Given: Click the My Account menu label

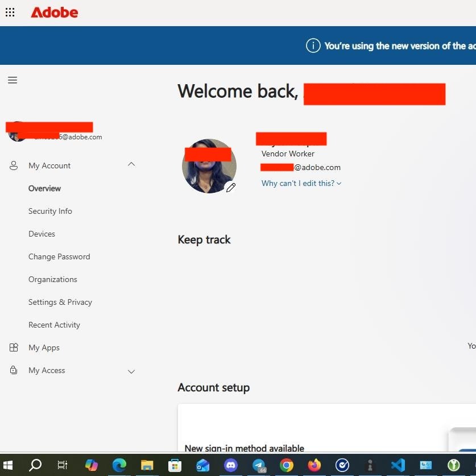Looking at the screenshot, I should point(49,165).
